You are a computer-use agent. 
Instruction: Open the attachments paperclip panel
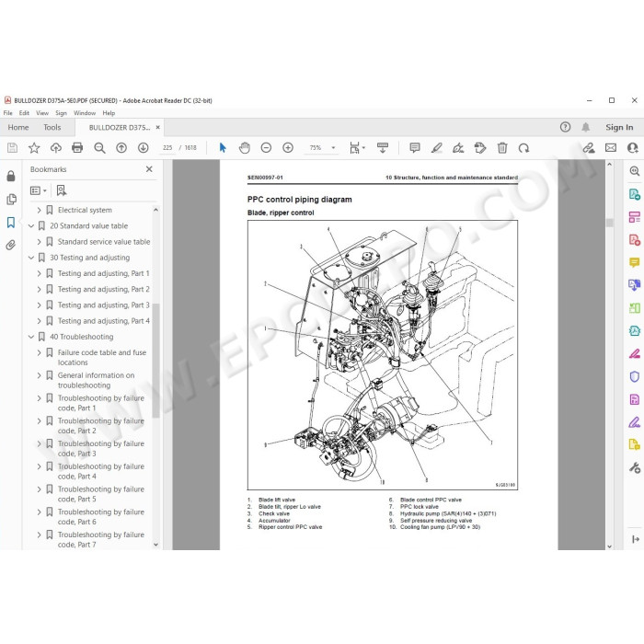pyautogui.click(x=11, y=246)
